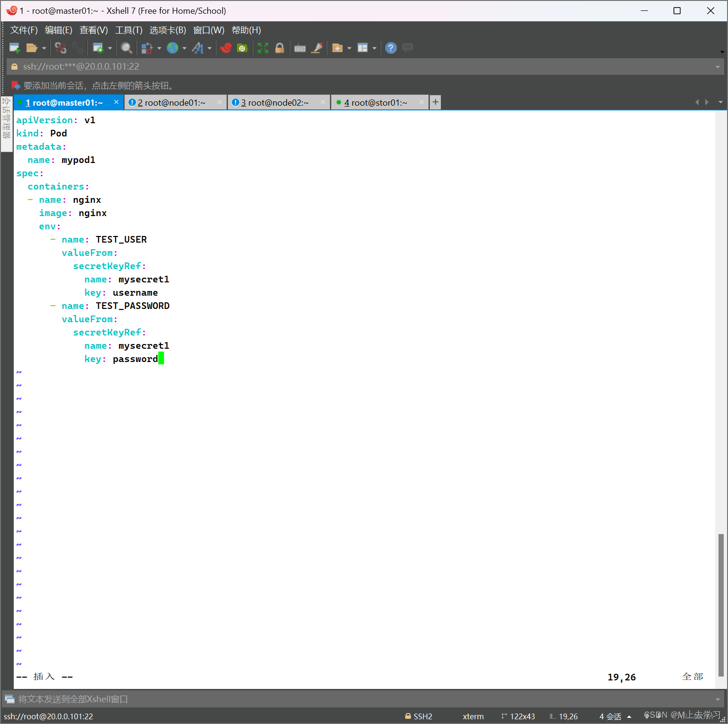Click the keyboard Key Mapping icon
The height and width of the screenshot is (724, 728).
tap(300, 48)
